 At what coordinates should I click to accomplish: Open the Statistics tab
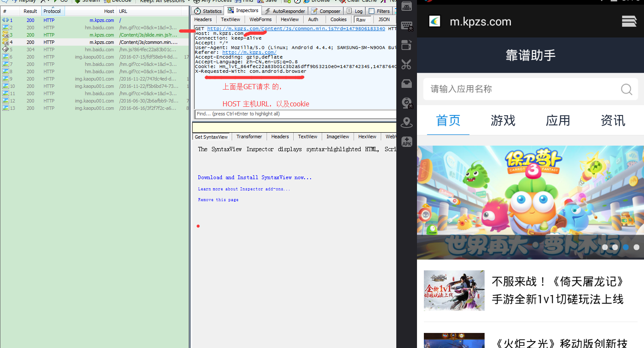[x=208, y=11]
